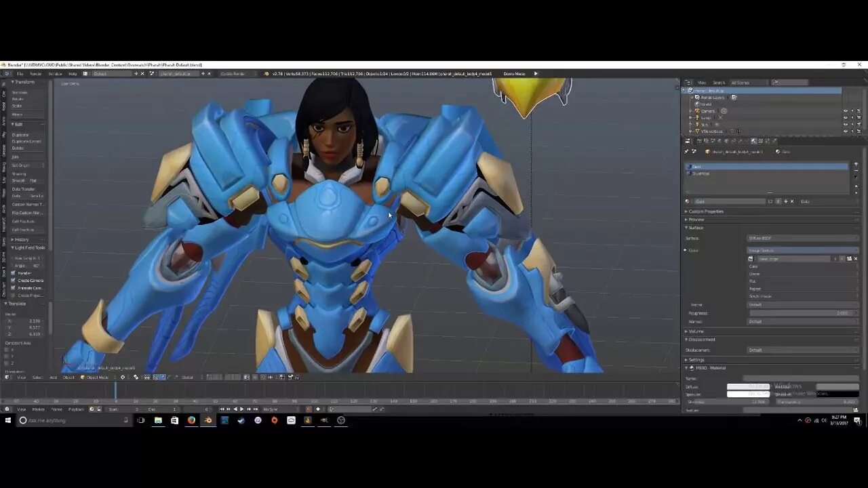The height and width of the screenshot is (488, 868).
Task: Expand the History panel
Action: [x=26, y=239]
